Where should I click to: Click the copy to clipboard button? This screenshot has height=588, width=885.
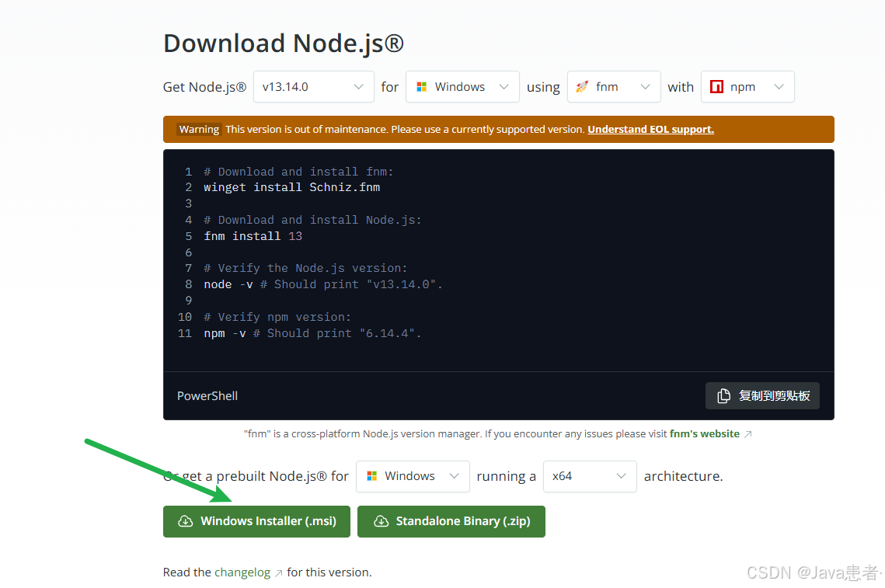point(762,395)
